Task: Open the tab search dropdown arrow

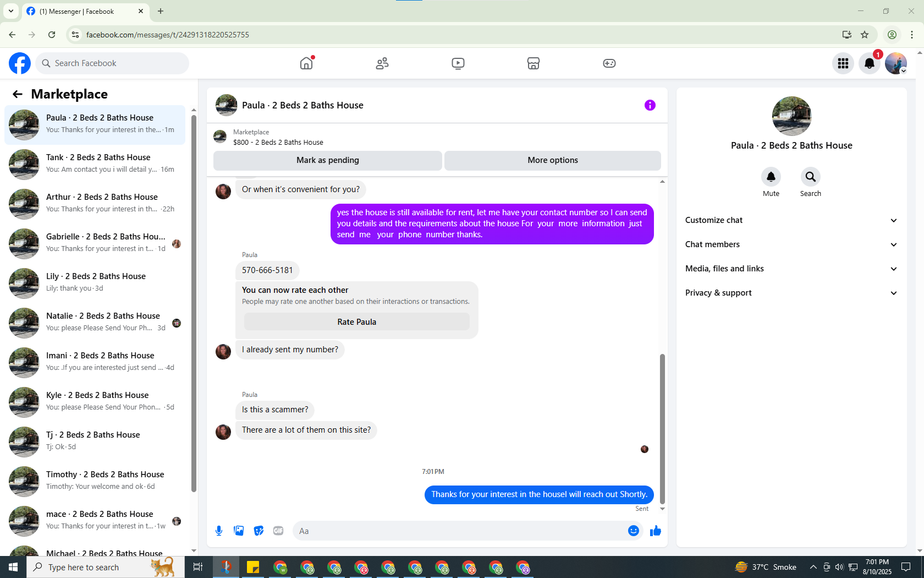Action: tap(11, 11)
